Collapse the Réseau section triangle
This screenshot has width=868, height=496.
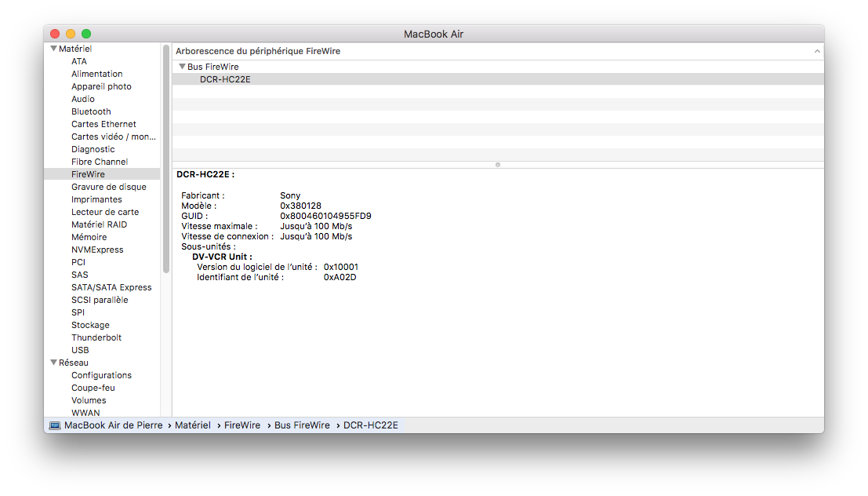pos(53,363)
